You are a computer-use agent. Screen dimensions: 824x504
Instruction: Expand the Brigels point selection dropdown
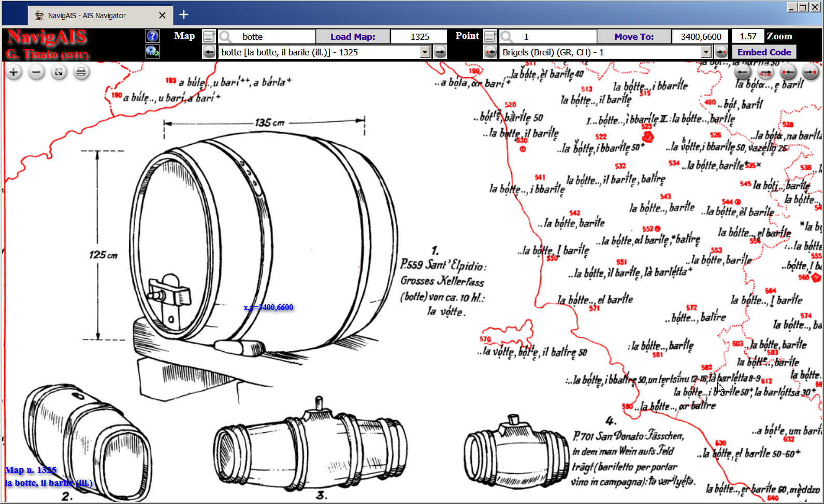[x=706, y=52]
